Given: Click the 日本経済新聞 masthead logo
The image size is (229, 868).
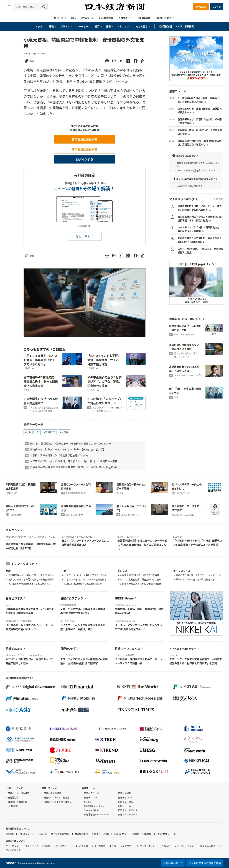Looking at the screenshot, I should tap(114, 7).
